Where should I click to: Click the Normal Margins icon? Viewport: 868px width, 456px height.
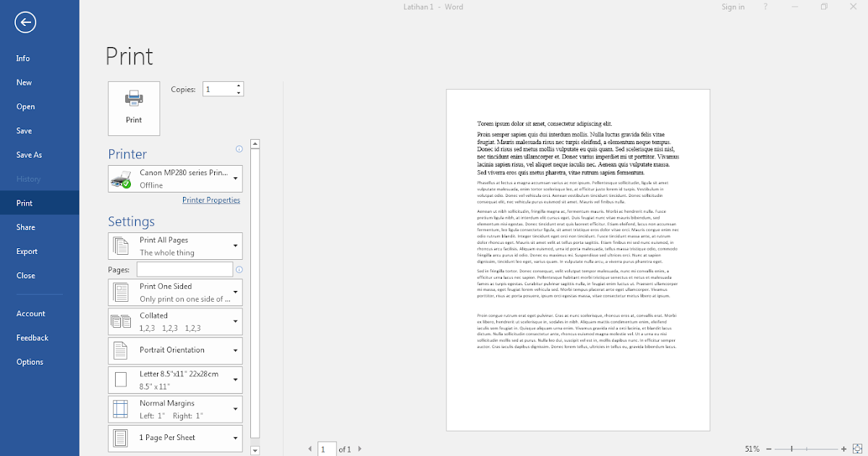pyautogui.click(x=121, y=408)
